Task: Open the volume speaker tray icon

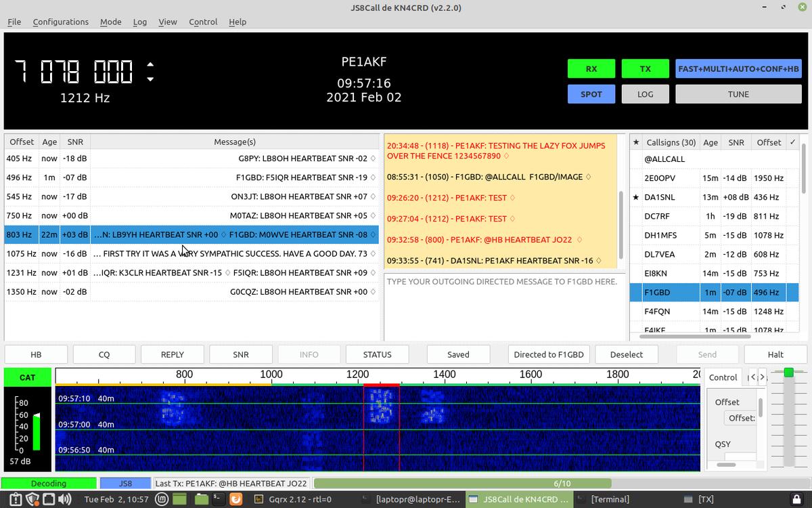Action: [65, 499]
